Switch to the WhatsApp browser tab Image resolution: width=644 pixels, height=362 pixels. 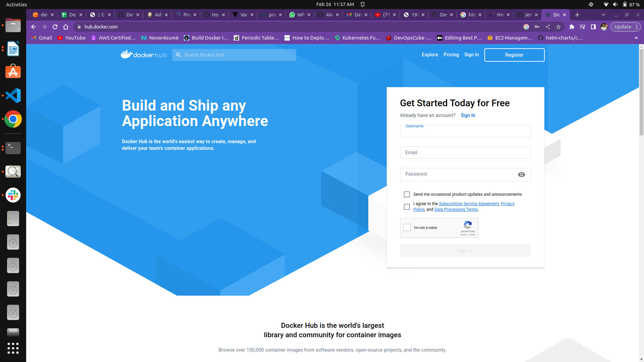click(x=300, y=15)
